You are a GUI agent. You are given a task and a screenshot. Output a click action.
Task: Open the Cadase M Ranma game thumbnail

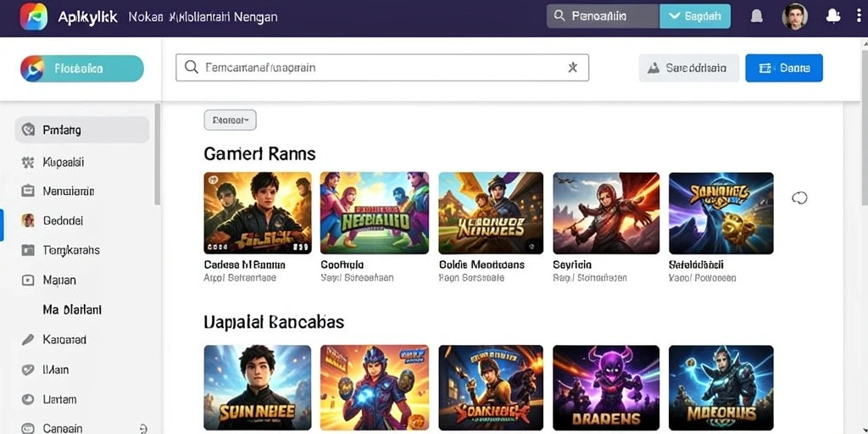pyautogui.click(x=258, y=213)
